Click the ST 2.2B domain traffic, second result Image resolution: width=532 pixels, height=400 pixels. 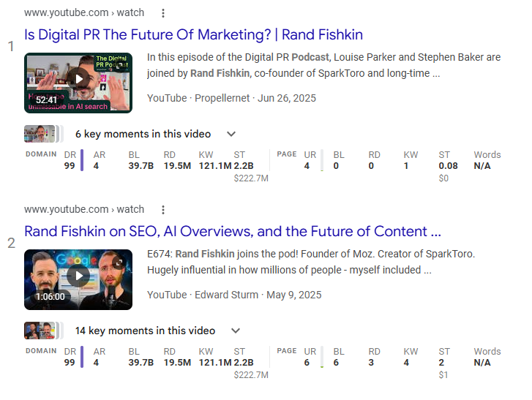pos(243,363)
